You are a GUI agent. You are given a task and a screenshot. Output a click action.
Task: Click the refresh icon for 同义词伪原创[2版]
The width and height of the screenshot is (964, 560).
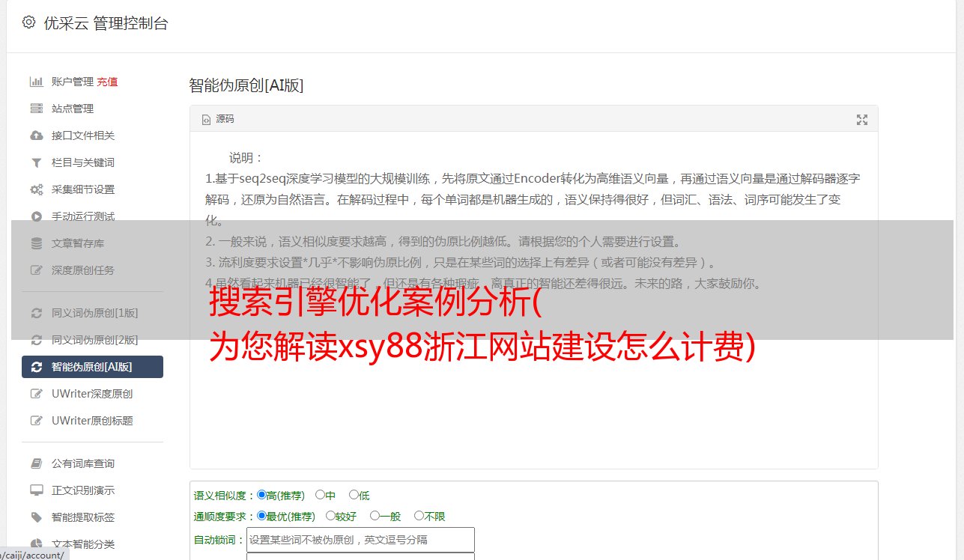(x=36, y=340)
